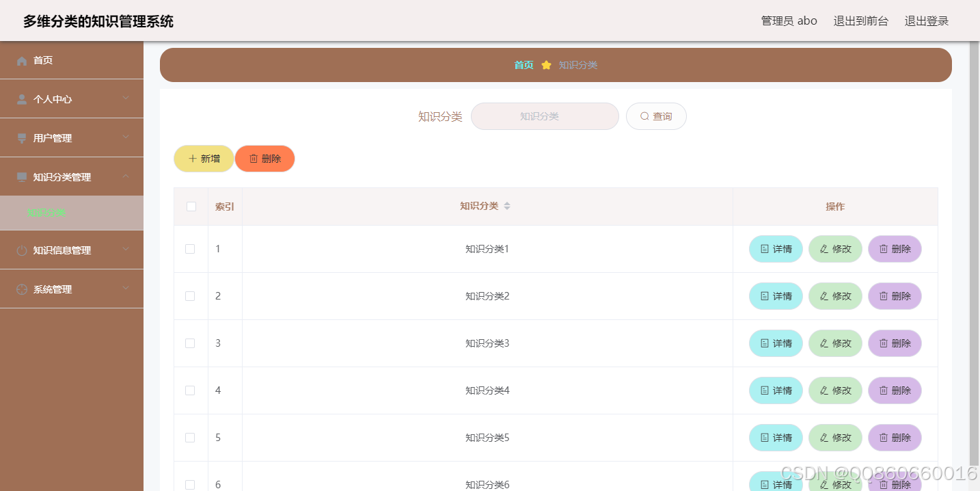
Task: Open 详情 for 知识分类5
Action: pyautogui.click(x=776, y=438)
